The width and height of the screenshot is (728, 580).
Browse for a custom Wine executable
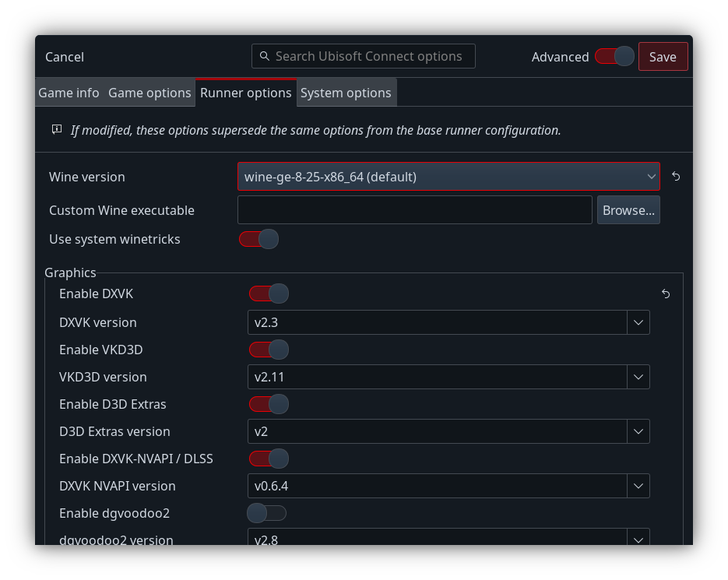628,210
